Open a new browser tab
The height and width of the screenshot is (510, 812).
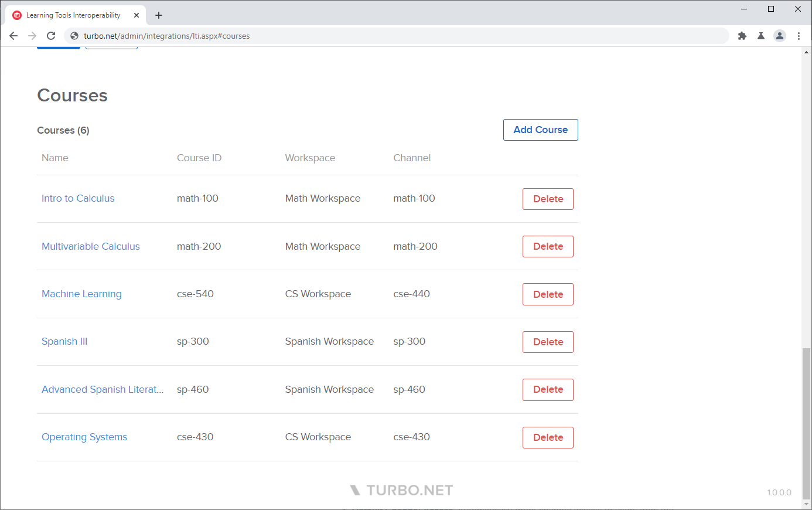tap(159, 15)
